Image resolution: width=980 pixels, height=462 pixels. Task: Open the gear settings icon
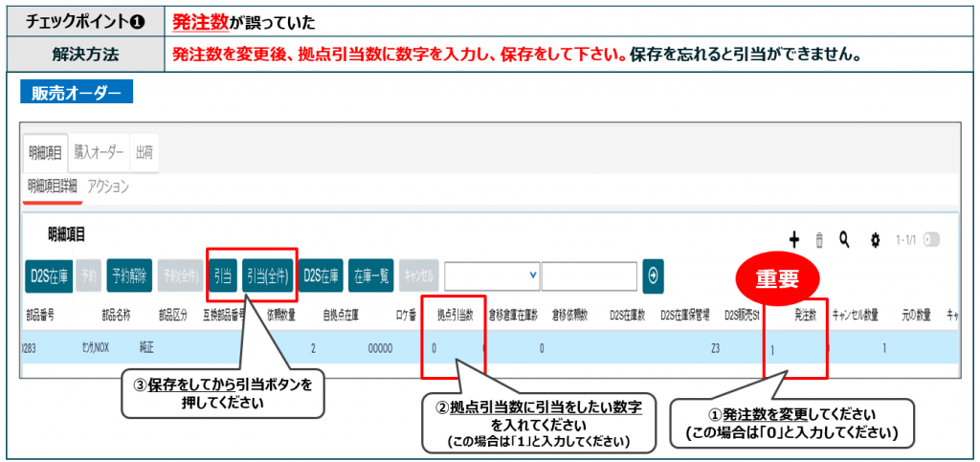click(874, 241)
